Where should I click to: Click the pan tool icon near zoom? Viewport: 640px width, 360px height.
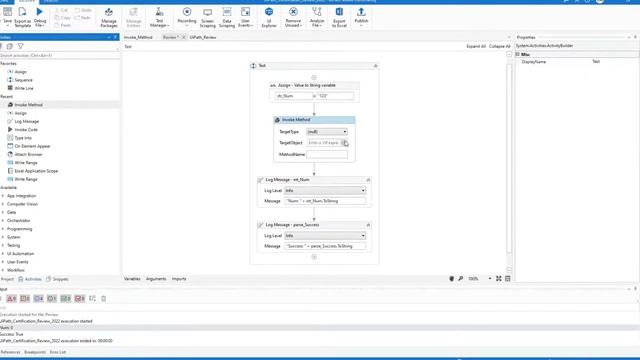tap(451, 279)
